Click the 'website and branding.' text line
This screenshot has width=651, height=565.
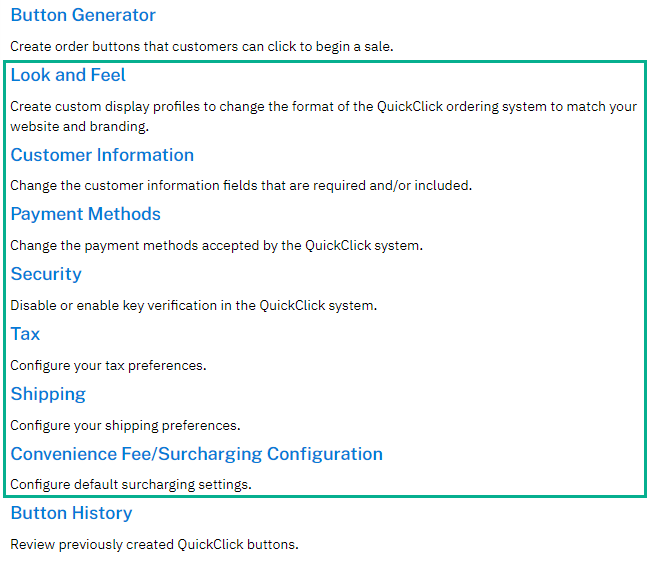pos(80,126)
